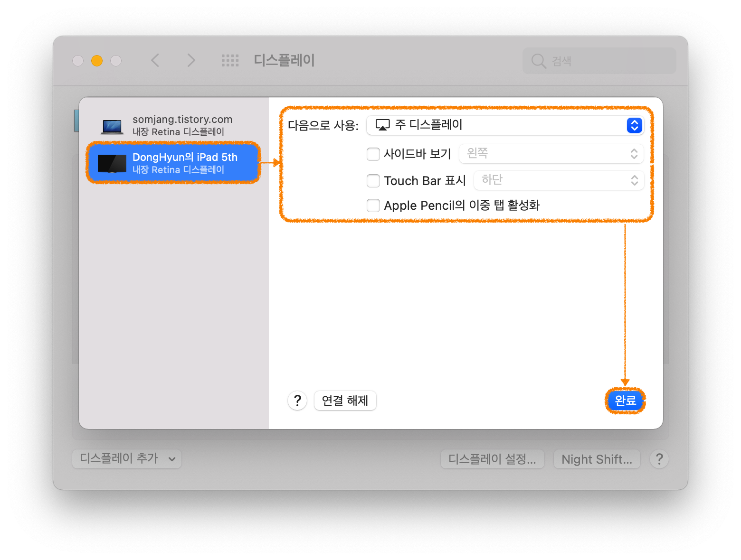741x560 pixels.
Task: Click the 디스플레이 설정... button
Action: click(x=493, y=459)
